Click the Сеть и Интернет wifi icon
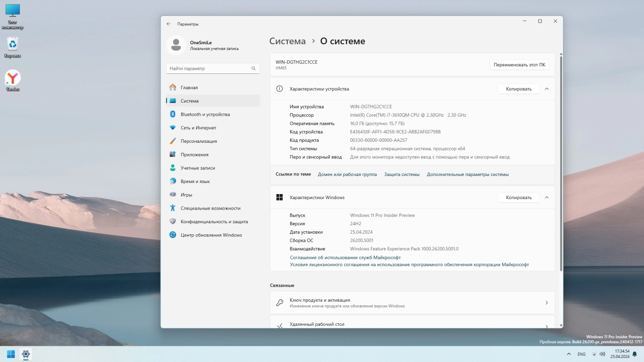 coord(173,128)
